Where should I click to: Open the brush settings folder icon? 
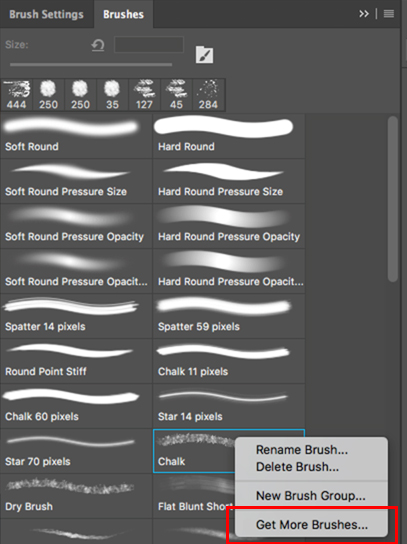(204, 55)
